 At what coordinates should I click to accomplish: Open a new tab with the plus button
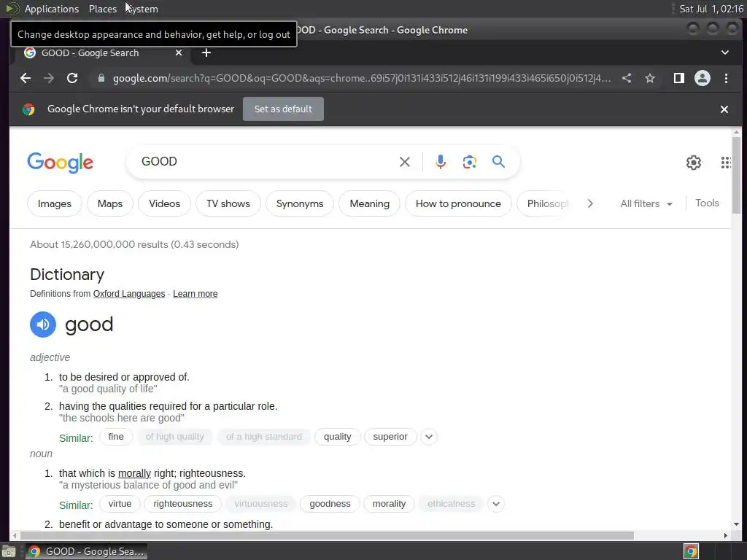click(x=206, y=52)
